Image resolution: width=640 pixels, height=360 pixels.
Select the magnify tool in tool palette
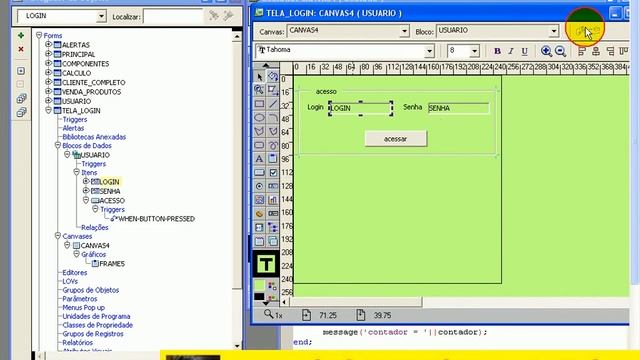259,90
